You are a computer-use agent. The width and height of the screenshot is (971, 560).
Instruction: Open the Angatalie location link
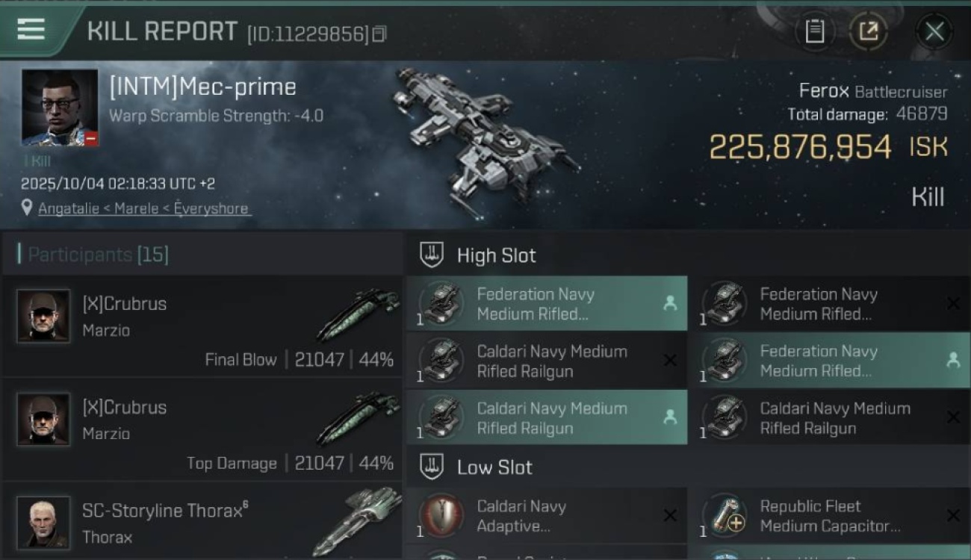(144, 209)
